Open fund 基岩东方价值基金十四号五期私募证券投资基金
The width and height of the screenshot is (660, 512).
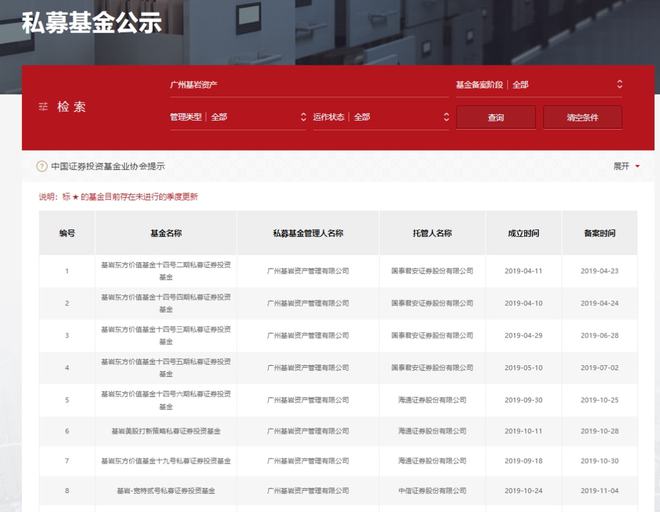click(x=166, y=368)
